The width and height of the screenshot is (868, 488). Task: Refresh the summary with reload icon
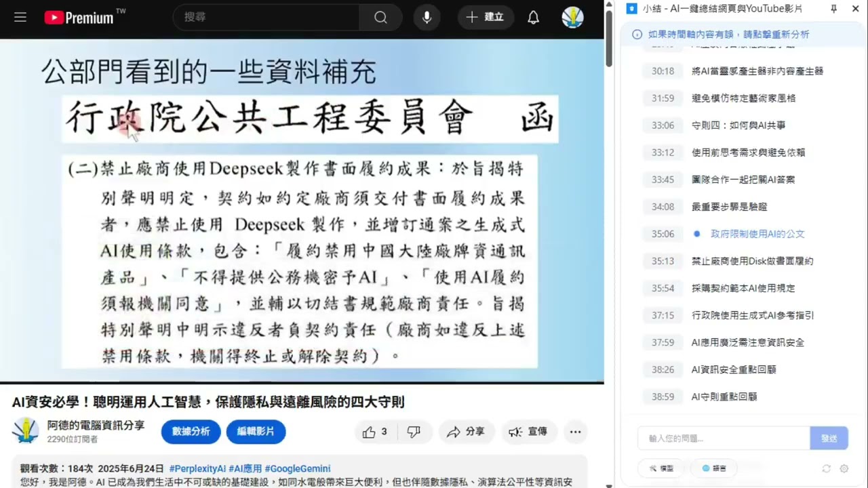[826, 468]
